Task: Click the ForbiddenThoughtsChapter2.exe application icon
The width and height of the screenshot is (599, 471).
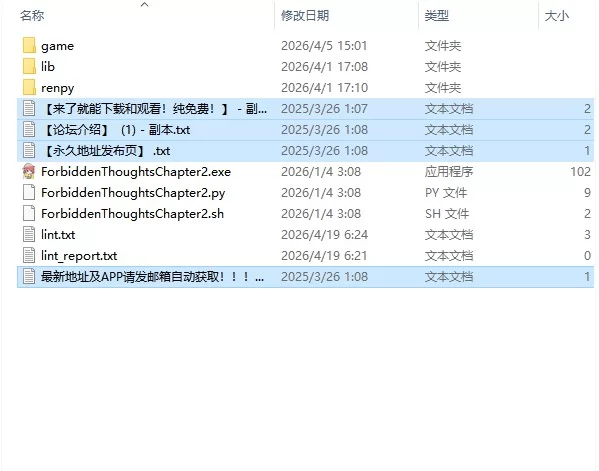Action: (x=29, y=172)
